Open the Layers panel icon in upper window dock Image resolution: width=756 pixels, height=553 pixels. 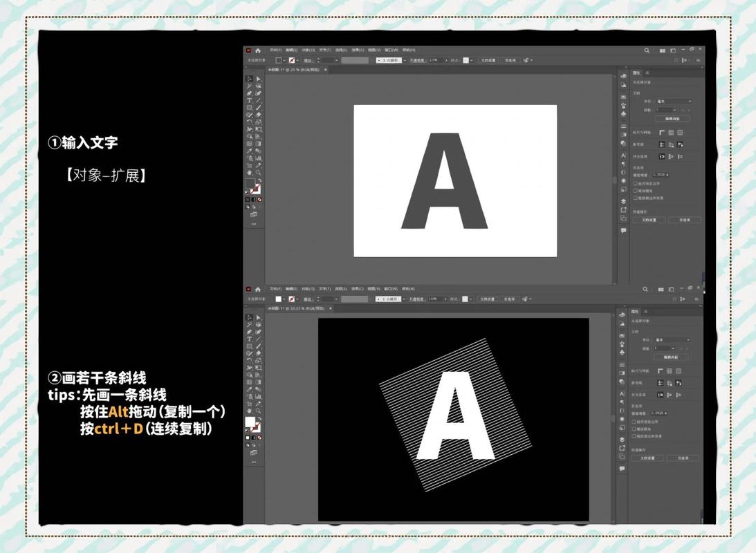623,201
